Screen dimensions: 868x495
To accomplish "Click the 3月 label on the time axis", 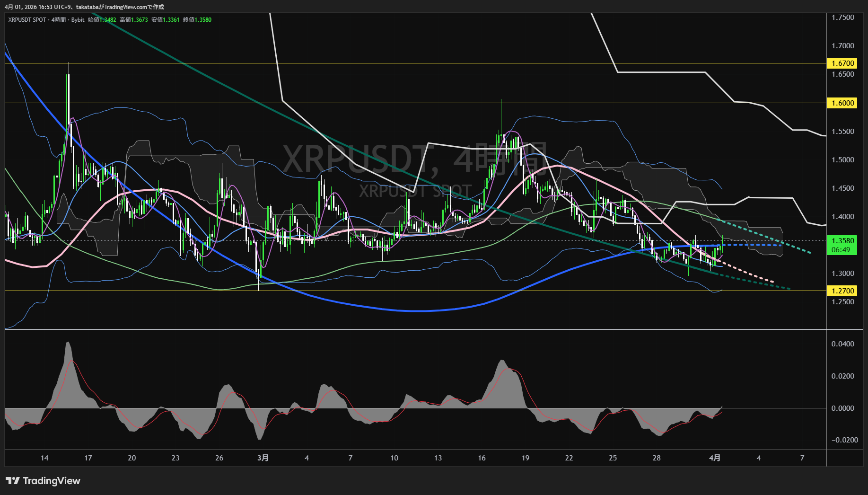I will pos(263,458).
